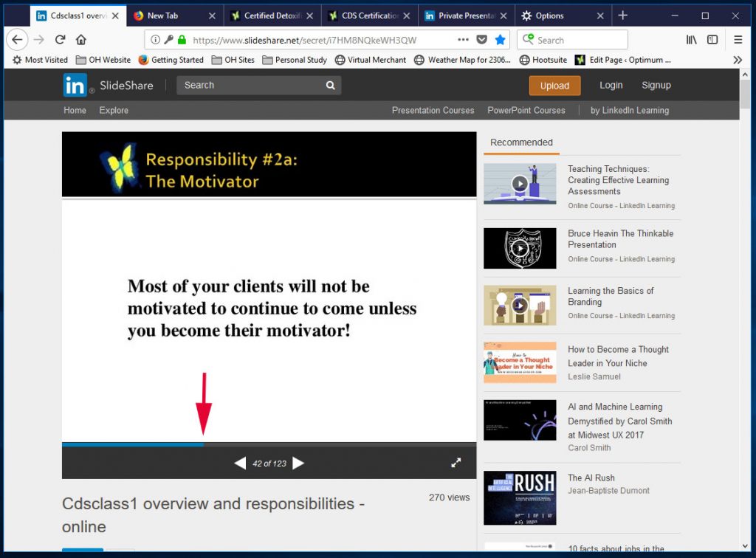Open fullscreen view of the presentation

(x=456, y=462)
